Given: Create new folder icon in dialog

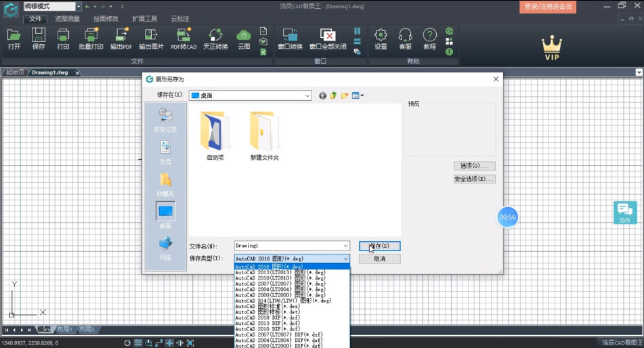Looking at the screenshot, I should (345, 95).
